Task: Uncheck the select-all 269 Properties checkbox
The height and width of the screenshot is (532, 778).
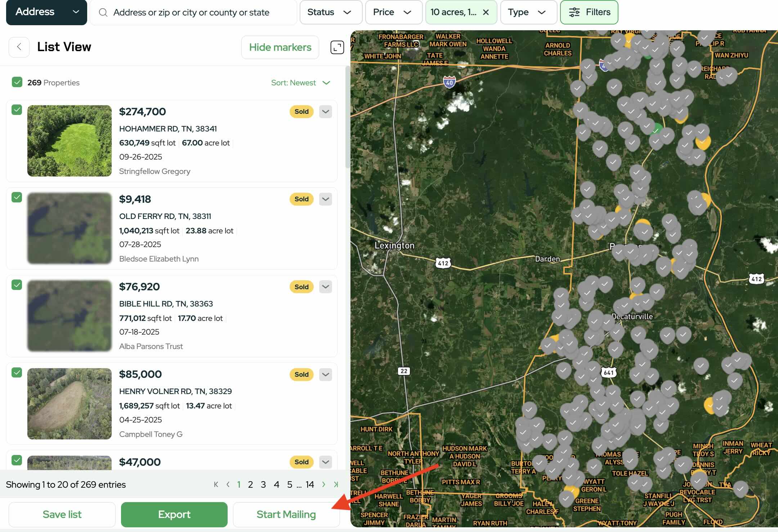Action: 17,82
